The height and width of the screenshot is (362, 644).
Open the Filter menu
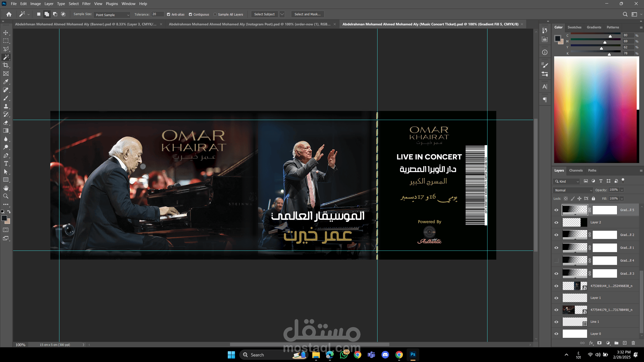tap(86, 4)
